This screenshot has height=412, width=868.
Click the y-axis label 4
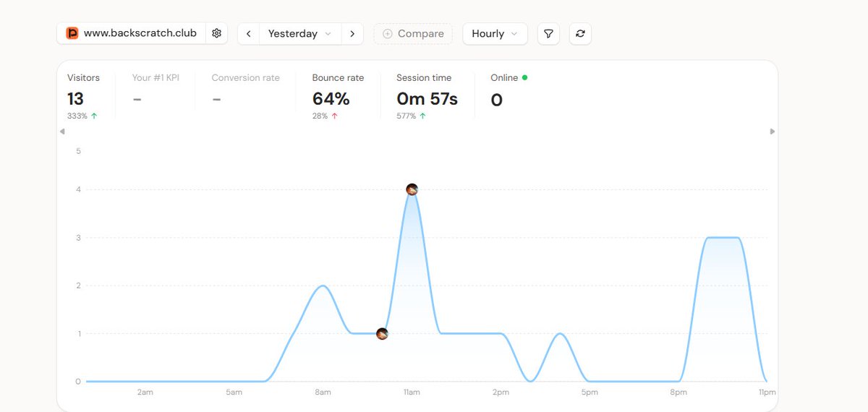[x=78, y=189]
